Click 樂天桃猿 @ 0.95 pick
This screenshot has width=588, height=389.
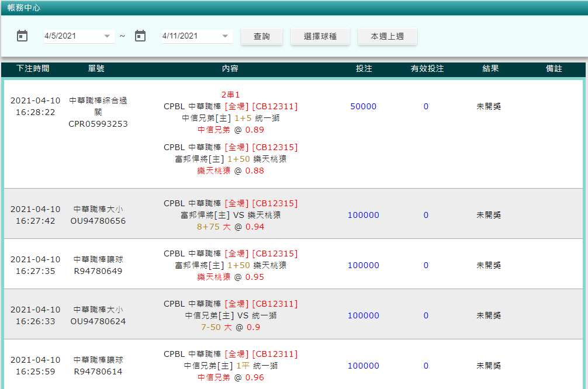click(231, 277)
